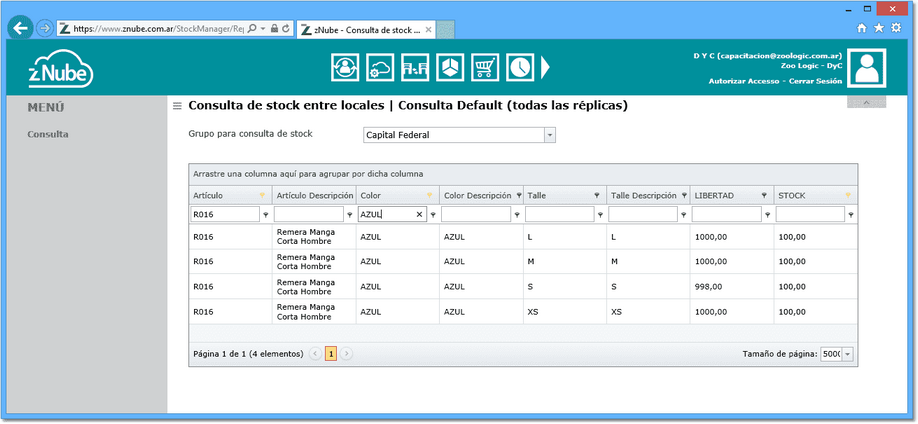Open filter icon in Talle column header
Screen dimensions: 918x424
click(x=597, y=196)
